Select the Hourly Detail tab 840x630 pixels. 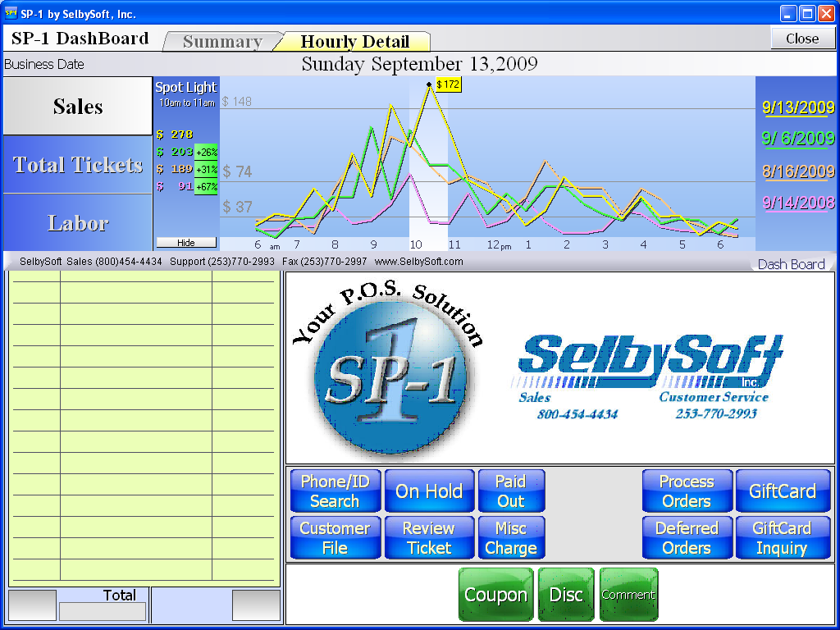tap(354, 41)
